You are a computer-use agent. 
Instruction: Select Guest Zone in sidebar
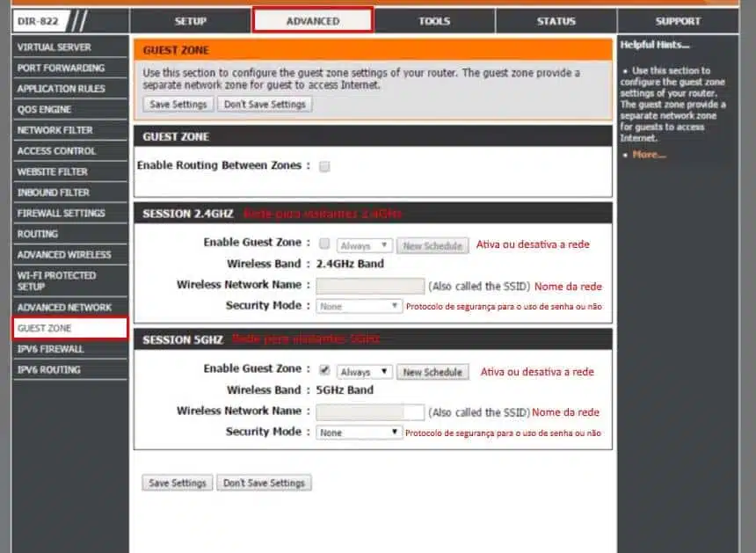[70, 328]
